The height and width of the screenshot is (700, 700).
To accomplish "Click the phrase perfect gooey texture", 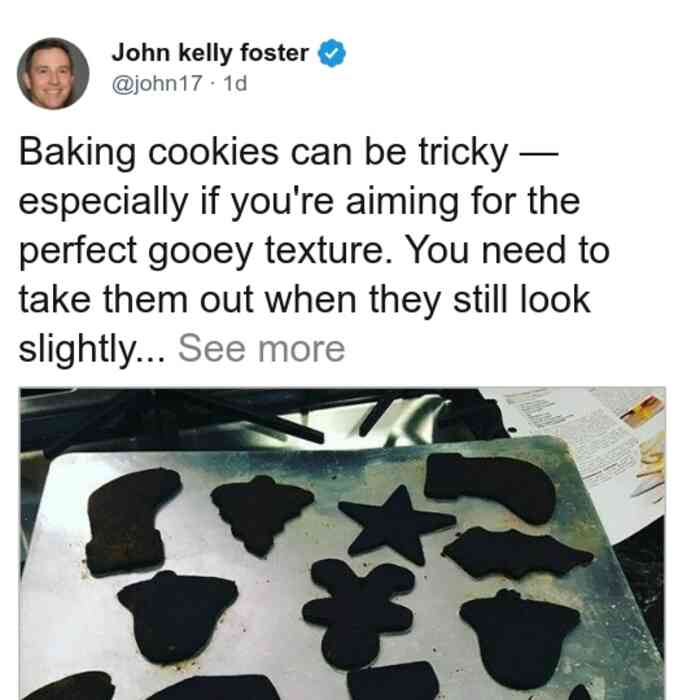I will (x=201, y=251).
